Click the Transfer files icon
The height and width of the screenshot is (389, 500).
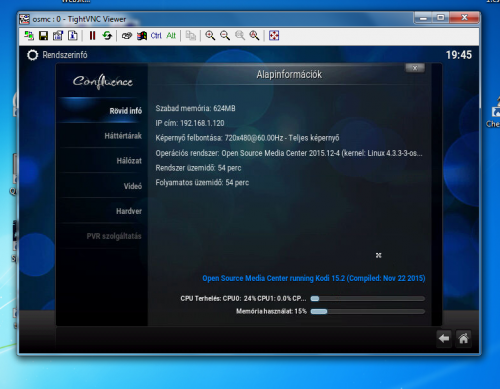tap(191, 36)
